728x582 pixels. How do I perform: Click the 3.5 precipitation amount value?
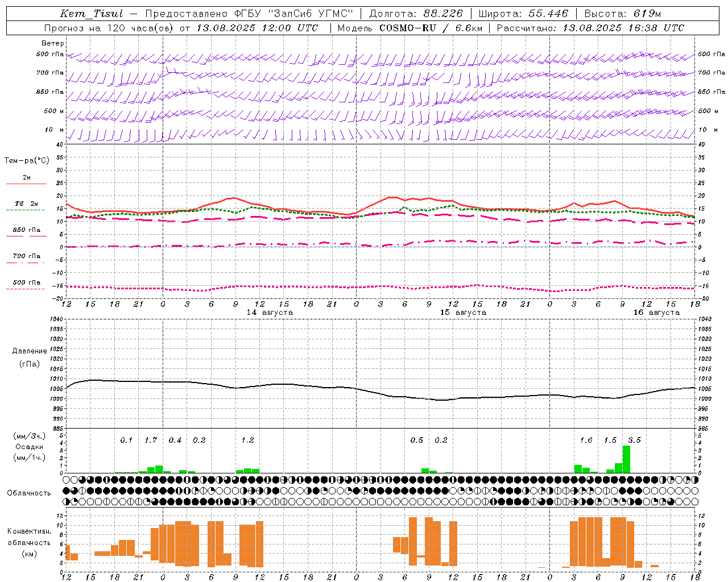click(x=634, y=440)
